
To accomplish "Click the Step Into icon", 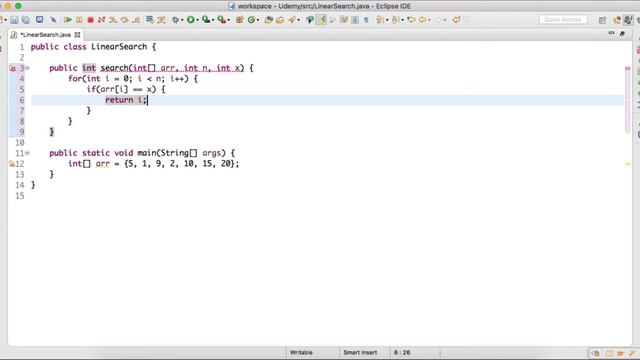I will (113, 20).
